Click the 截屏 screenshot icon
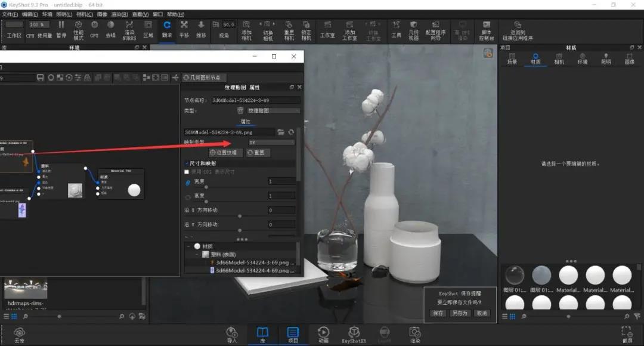Image resolution: width=644 pixels, height=346 pixels. coord(627,335)
